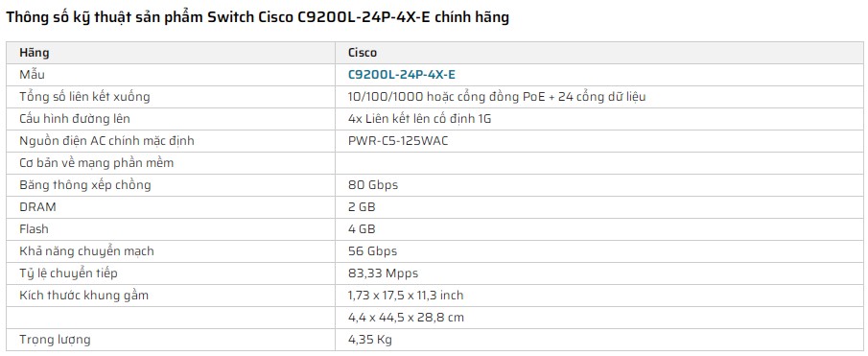Click Tổng số liên kết xuống label
Viewport: 868px width, 356px height.
[x=84, y=97]
